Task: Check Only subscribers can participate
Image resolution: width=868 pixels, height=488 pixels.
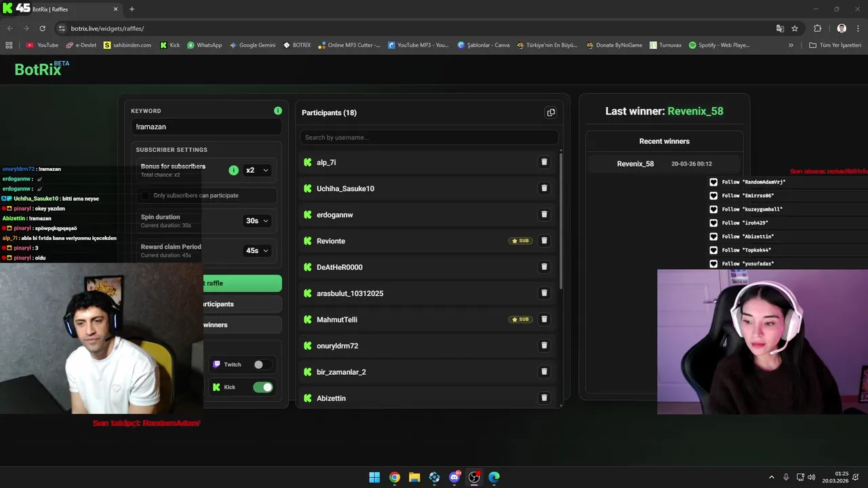Action: click(144, 195)
